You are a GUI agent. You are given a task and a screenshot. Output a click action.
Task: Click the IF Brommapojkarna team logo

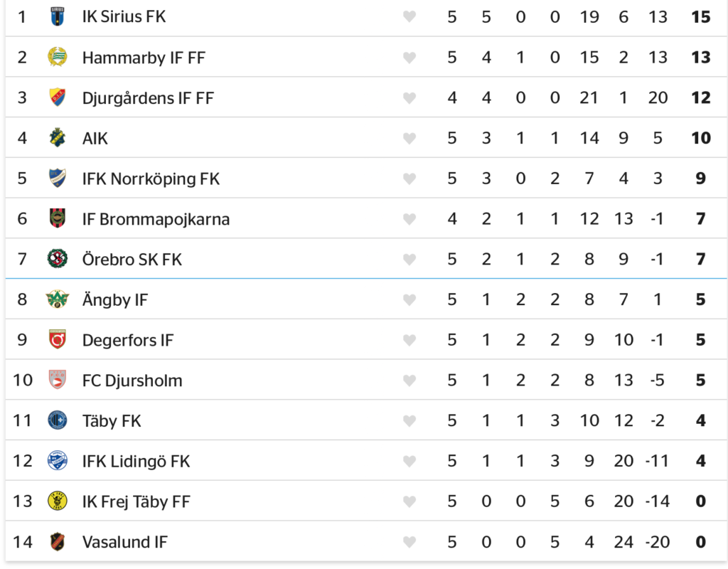(57, 218)
